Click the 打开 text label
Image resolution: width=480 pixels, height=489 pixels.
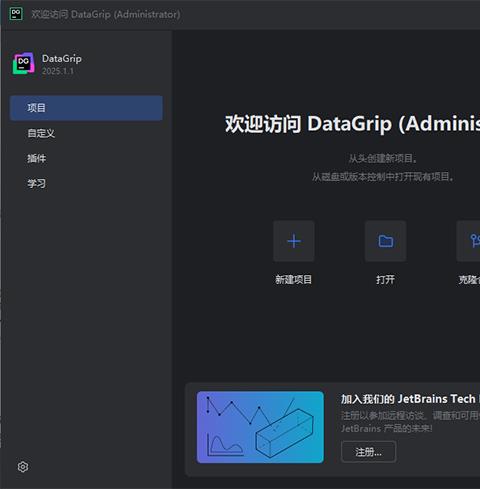[386, 279]
